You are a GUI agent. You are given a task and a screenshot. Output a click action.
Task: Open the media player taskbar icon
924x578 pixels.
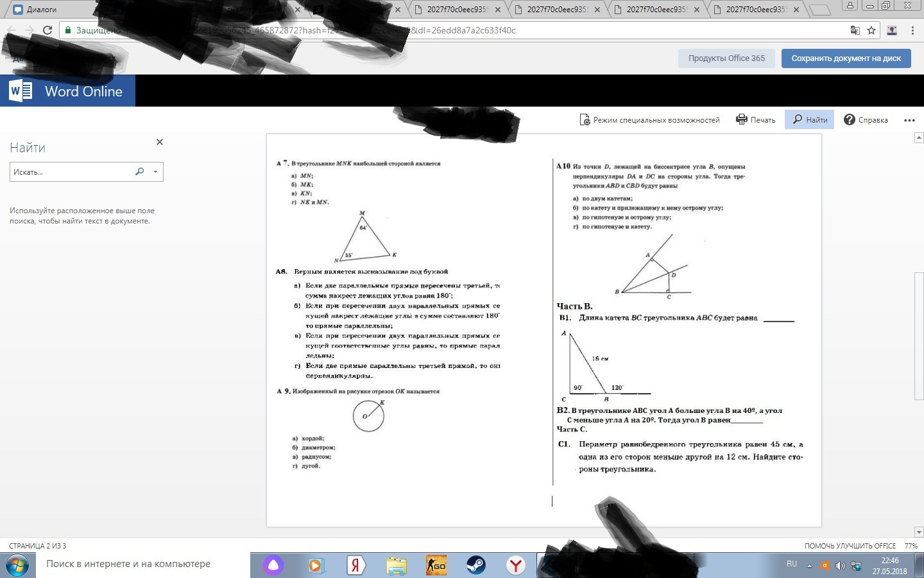tap(316, 565)
